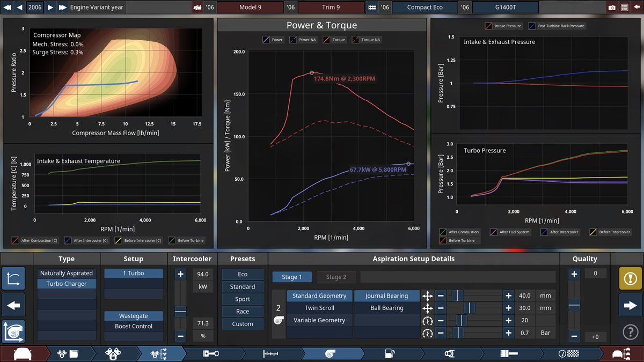Viewport: 644px width, 362px height.
Task: Open the turbo step in bottom navigation
Action: pos(331,354)
